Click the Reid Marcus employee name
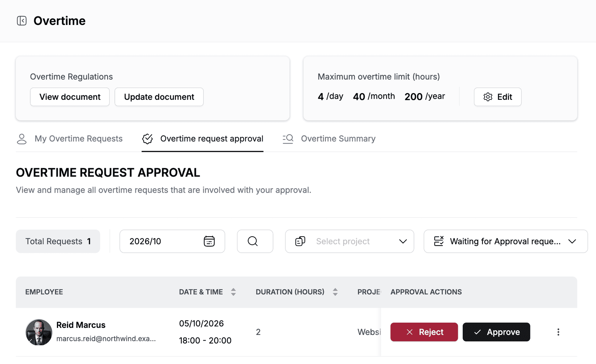Viewport: 596px width, 364px height. coord(81,325)
